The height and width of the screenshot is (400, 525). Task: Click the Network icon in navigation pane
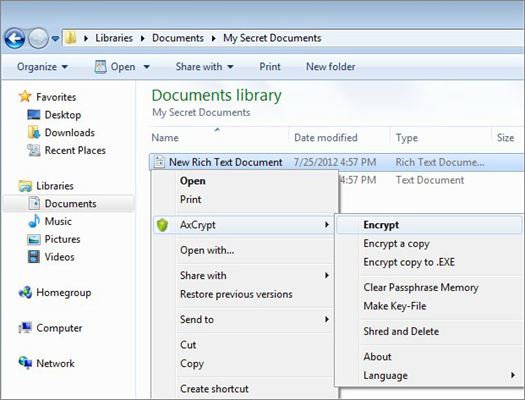pos(25,363)
